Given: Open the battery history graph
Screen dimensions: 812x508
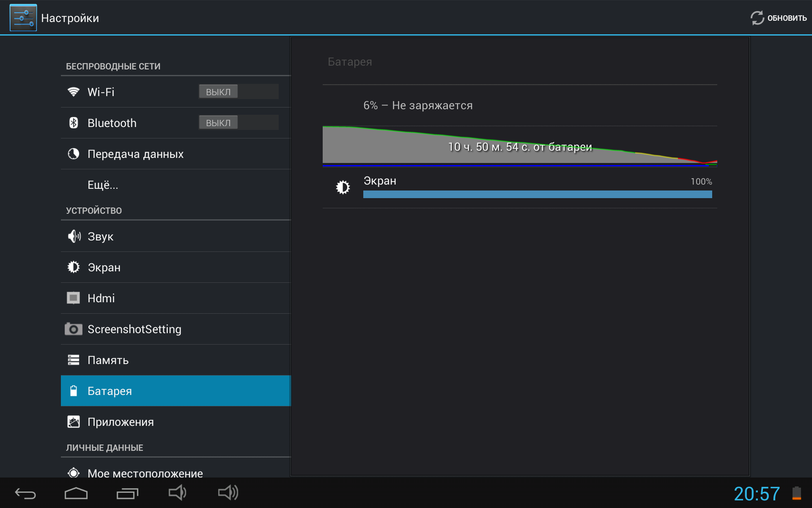Looking at the screenshot, I should (520, 146).
